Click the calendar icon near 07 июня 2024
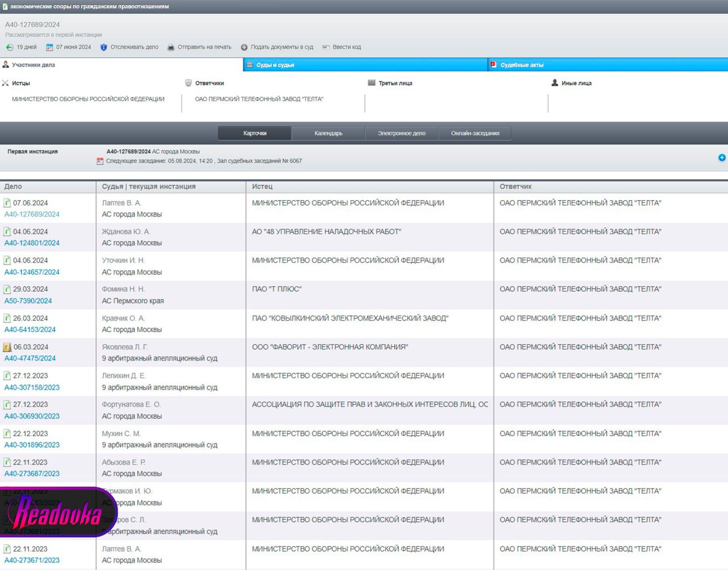 pos(49,47)
